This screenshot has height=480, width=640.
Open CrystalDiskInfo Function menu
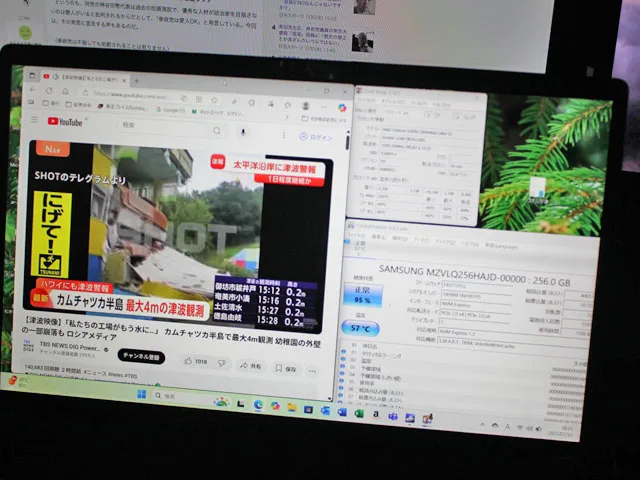pos(400,238)
